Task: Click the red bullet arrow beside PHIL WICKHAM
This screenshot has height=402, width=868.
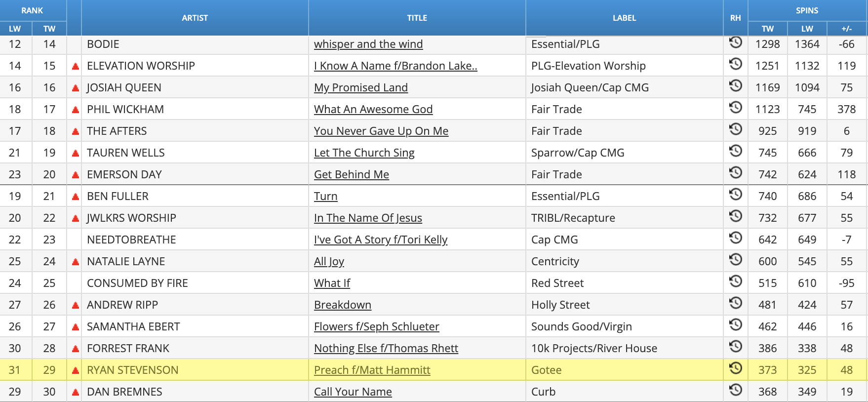Action: pyautogui.click(x=76, y=110)
